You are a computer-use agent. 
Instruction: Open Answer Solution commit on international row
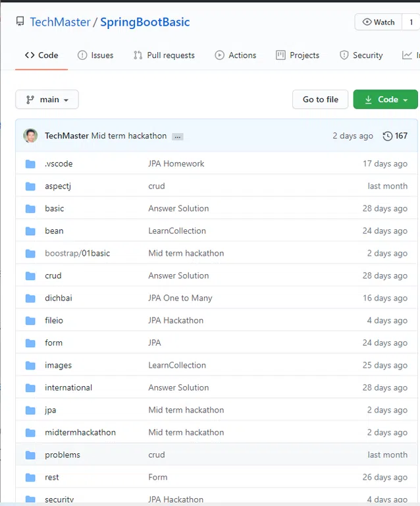tap(178, 387)
